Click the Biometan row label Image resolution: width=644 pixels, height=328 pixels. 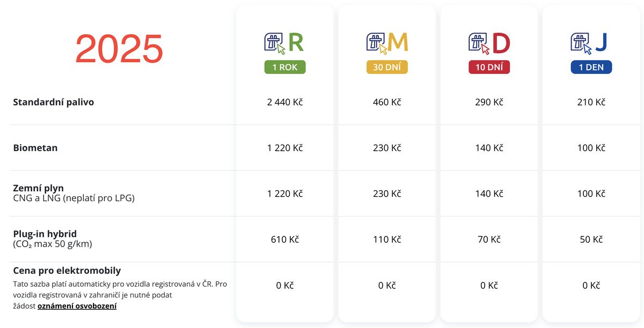tap(35, 148)
